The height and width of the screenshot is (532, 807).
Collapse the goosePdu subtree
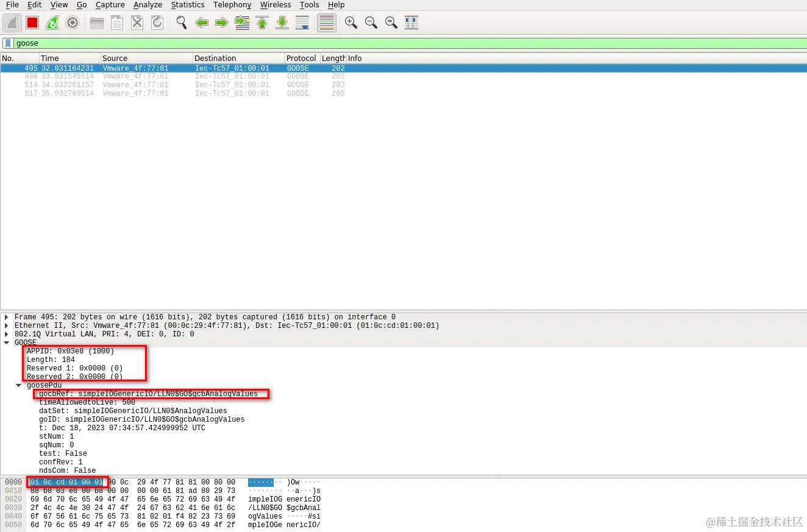click(18, 385)
